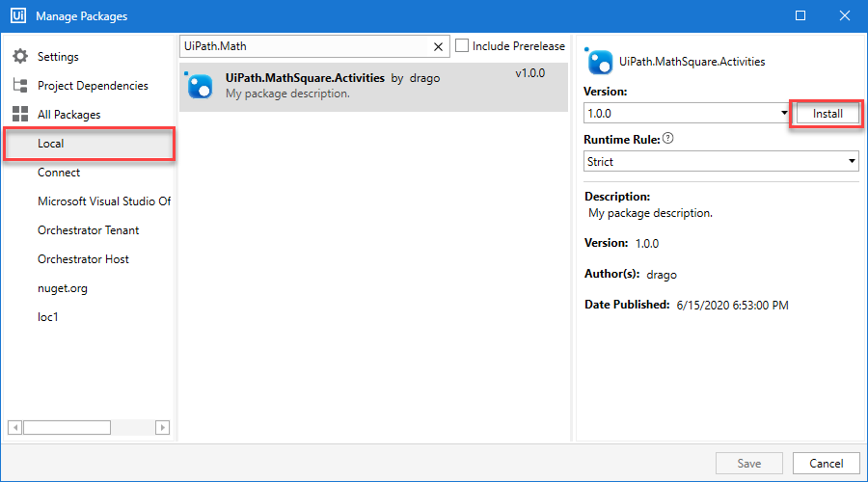Select the Orchestrator Tenant feed
The image size is (868, 482).
(88, 230)
